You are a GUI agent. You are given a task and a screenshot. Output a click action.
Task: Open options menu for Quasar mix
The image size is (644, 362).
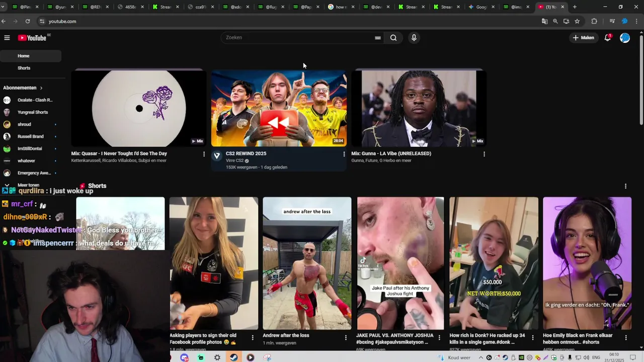204,154
